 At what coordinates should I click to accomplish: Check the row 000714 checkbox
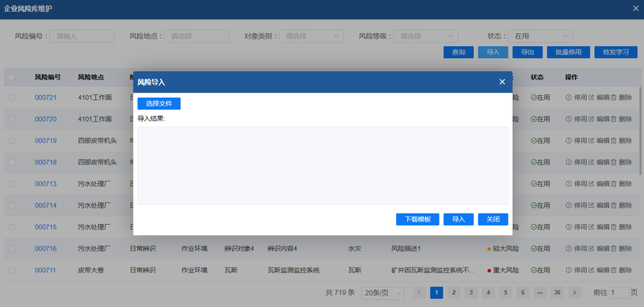point(12,205)
